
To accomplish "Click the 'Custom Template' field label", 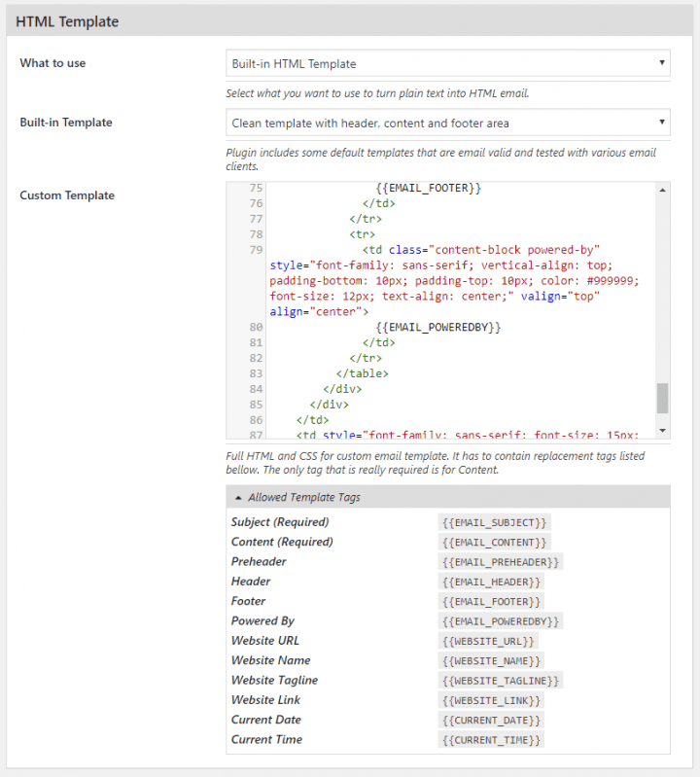I will point(67,195).
